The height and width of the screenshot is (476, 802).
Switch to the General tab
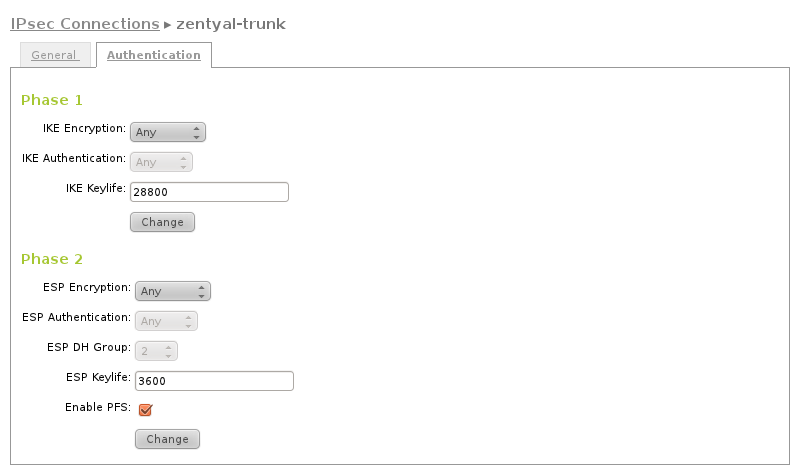coord(54,55)
